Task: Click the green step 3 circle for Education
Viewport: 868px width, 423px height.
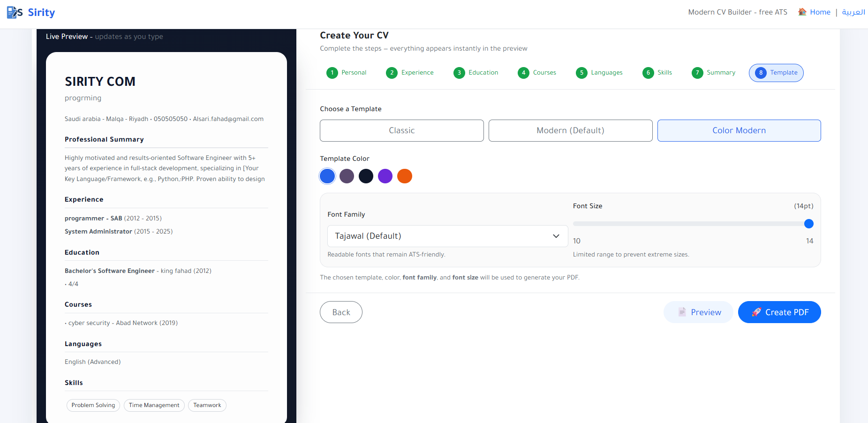Action: (x=459, y=73)
